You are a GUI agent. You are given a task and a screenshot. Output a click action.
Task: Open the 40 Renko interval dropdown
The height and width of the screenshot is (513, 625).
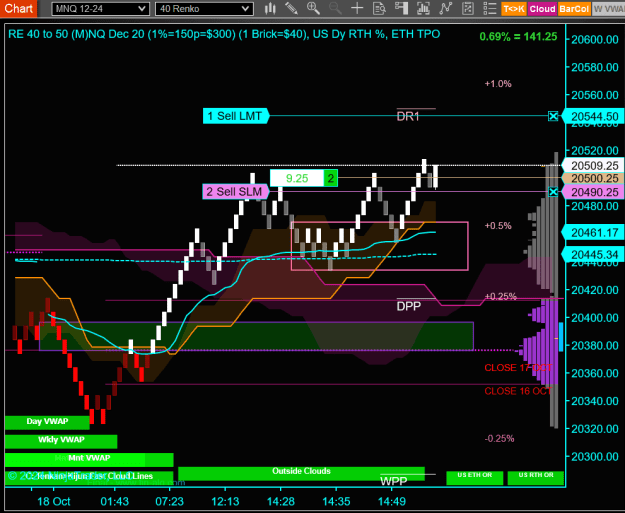coord(204,8)
